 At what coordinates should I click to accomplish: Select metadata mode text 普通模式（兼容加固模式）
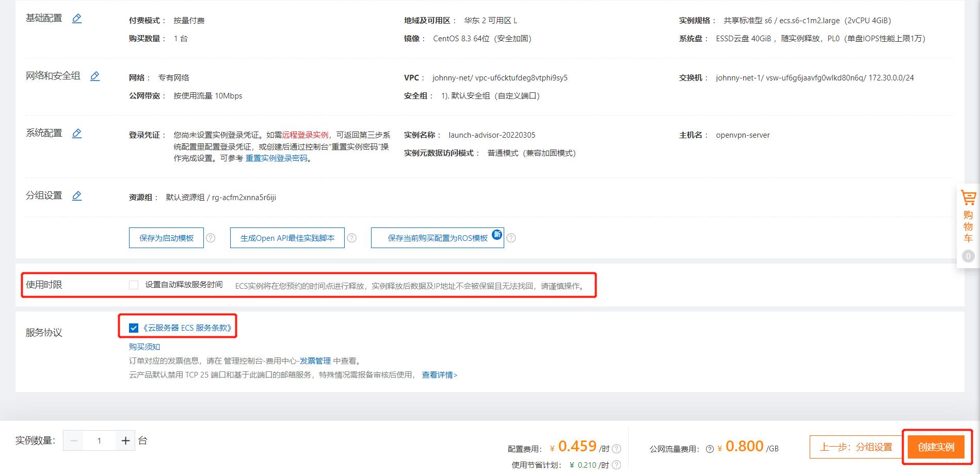(532, 153)
